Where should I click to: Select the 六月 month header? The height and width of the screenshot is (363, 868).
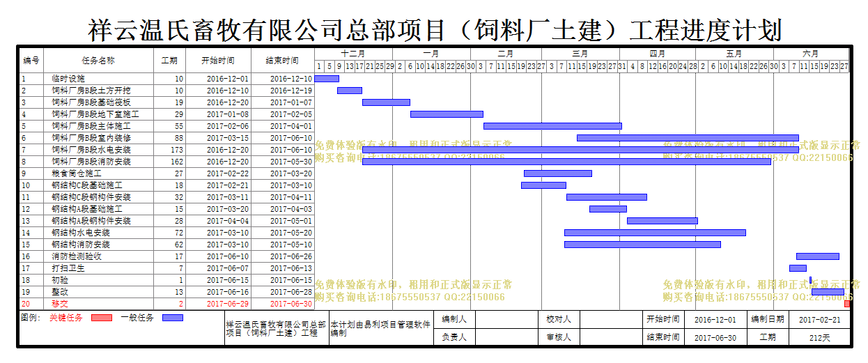point(811,54)
